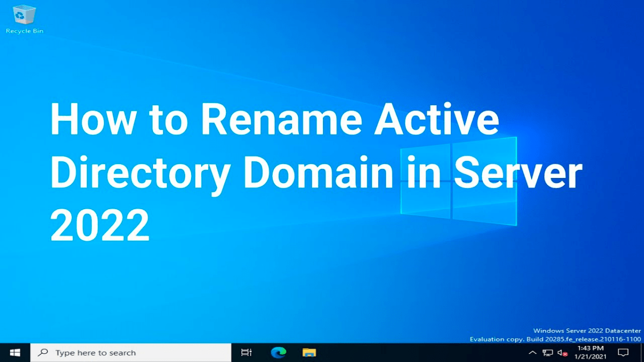
Task: Click the 'Windows Server 2022 Datacenter' watermark
Action: tap(587, 331)
